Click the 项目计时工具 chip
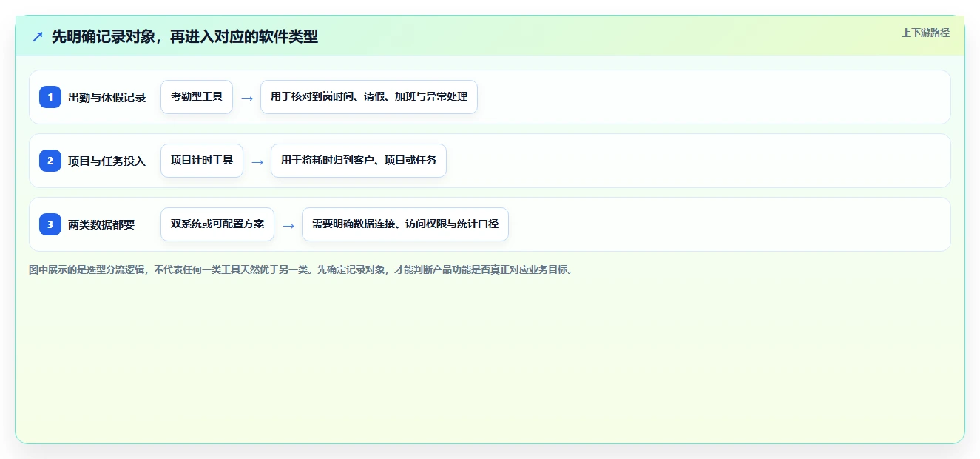 click(202, 161)
